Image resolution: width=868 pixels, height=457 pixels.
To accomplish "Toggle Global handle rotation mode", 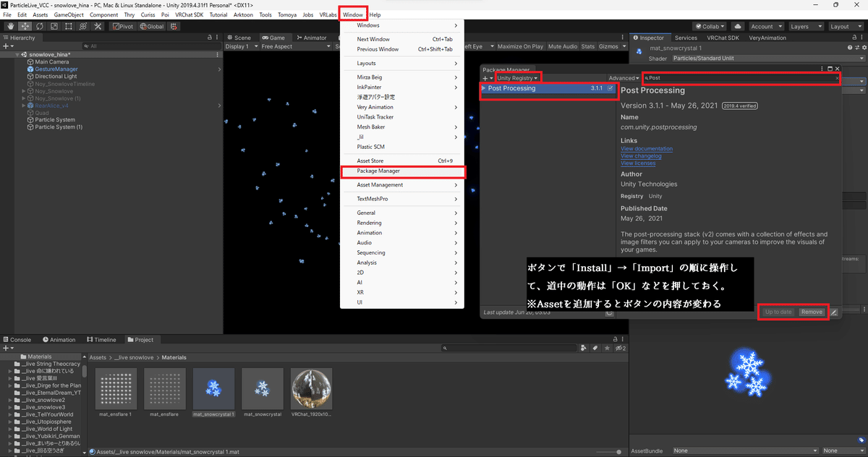I will coord(152,27).
